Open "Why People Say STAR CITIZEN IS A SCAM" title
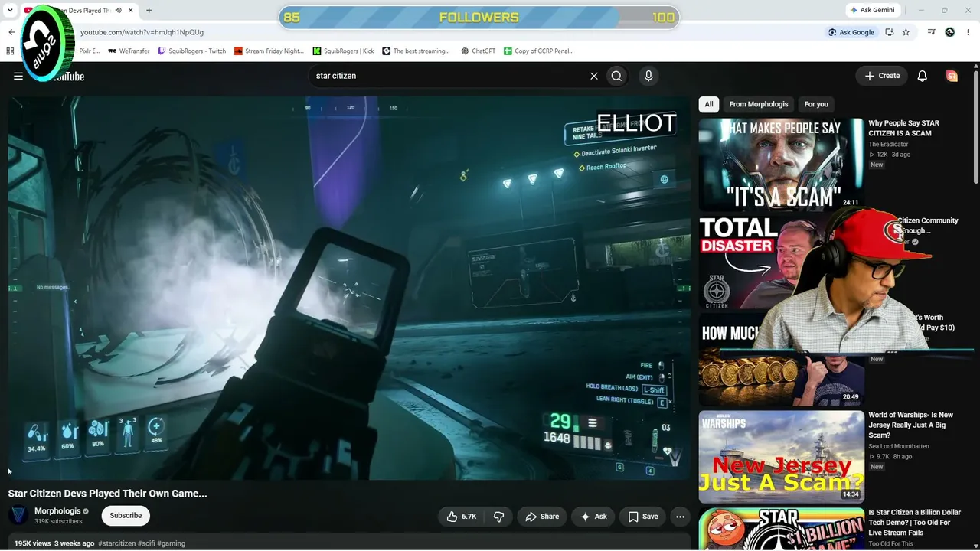 tap(903, 128)
